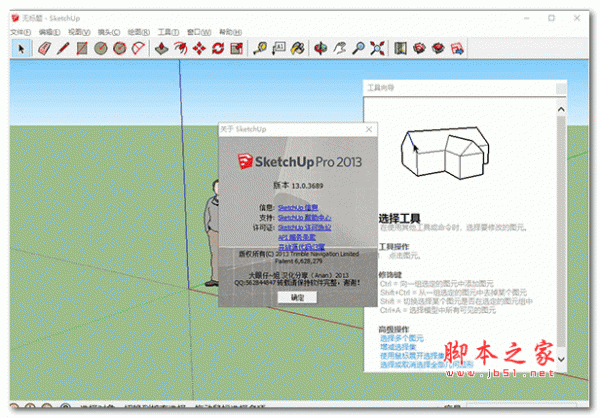
Task: Open the SketchUp license agreement link
Action: tap(304, 227)
